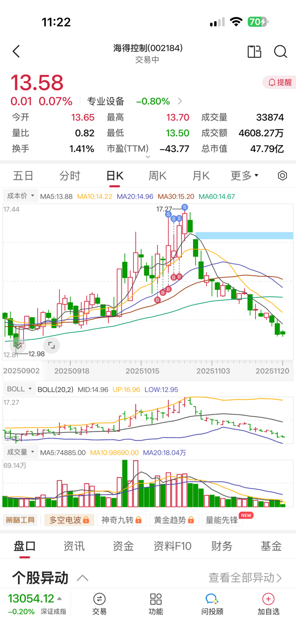Expand the 市盈(TTM) details chevron
This screenshot has width=296, height=644.
click(x=148, y=157)
